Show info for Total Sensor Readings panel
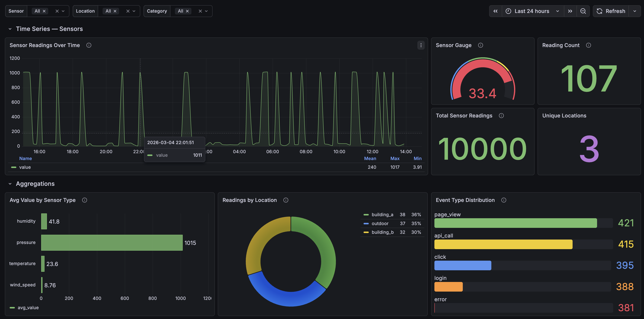The width and height of the screenshot is (644, 319). pos(501,116)
